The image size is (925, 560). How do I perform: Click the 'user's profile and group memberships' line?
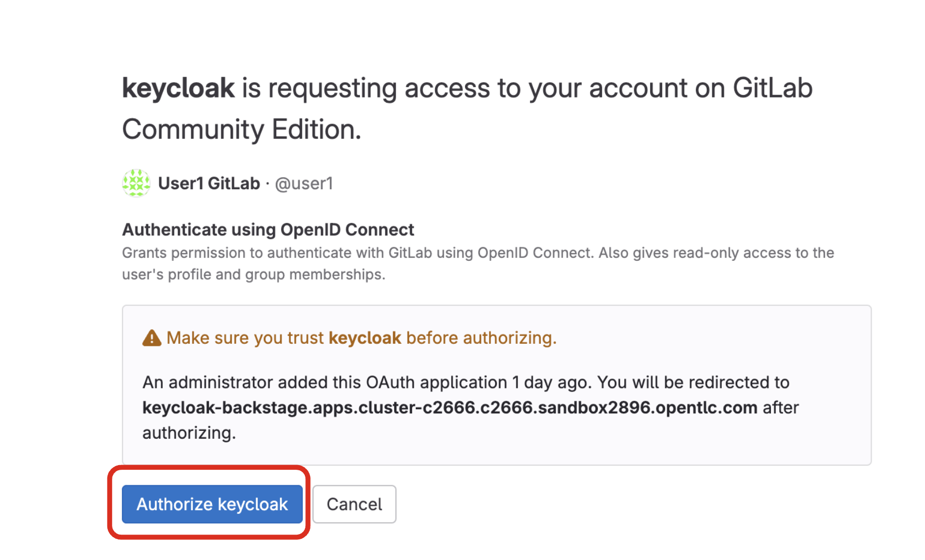[253, 274]
